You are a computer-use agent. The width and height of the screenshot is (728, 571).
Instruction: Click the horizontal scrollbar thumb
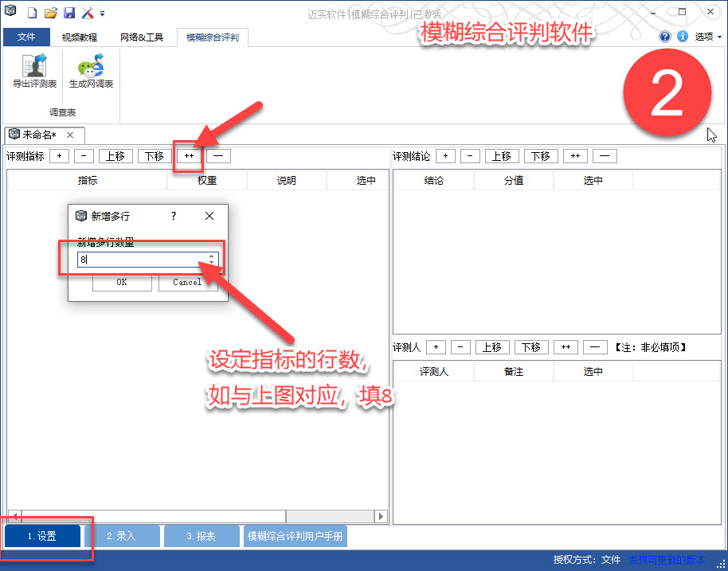coord(153,516)
